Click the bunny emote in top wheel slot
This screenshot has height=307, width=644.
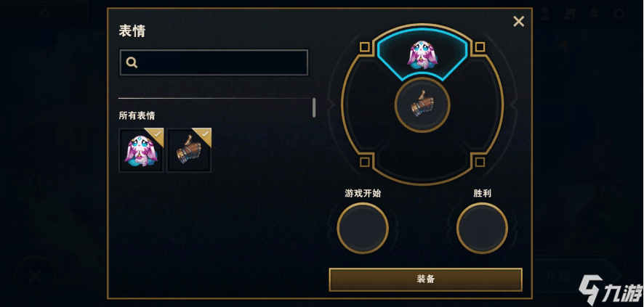coord(422,53)
